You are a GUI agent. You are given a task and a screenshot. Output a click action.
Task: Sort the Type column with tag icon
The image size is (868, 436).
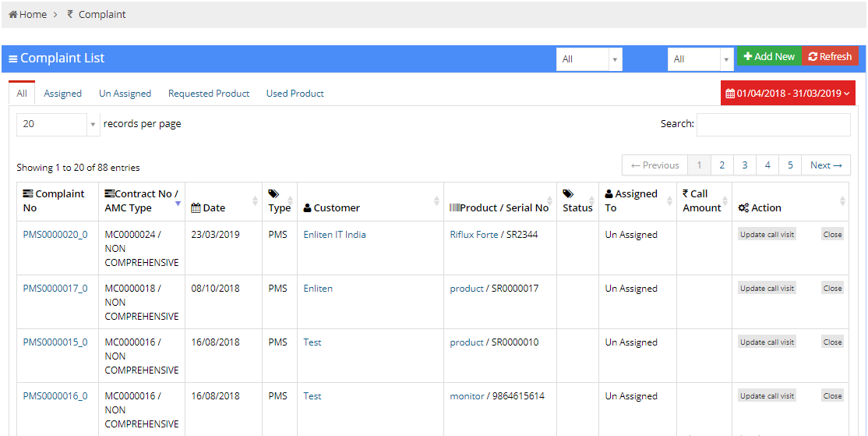[290, 201]
